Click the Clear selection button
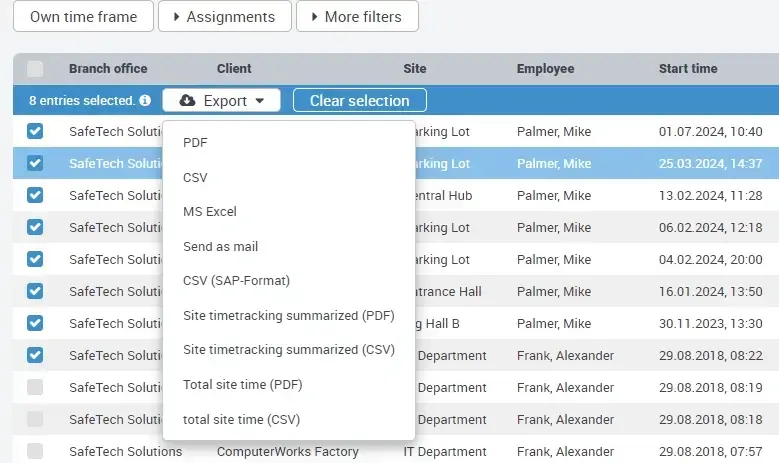The height and width of the screenshot is (463, 779). [x=360, y=100]
